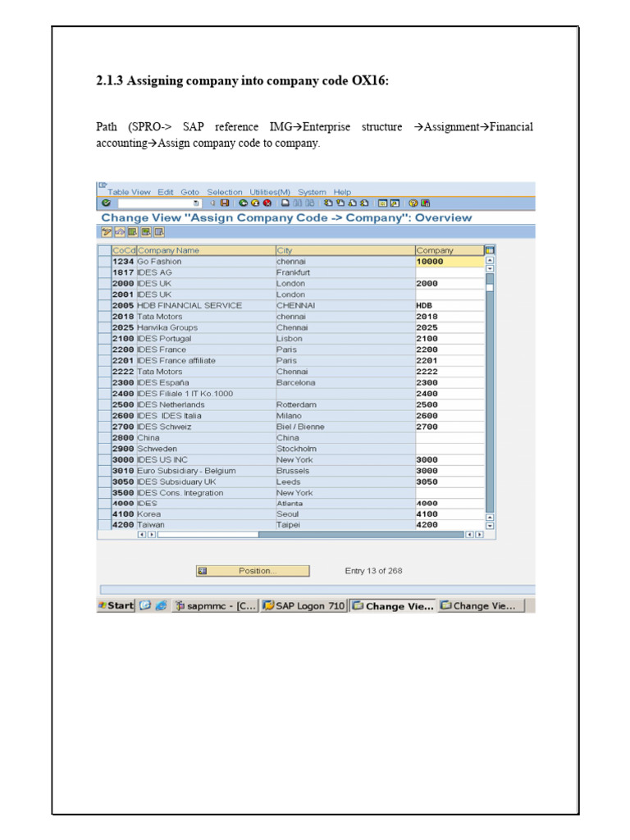The height and width of the screenshot is (840, 630).
Task: Click empty Company field for IDES AG
Action: coord(450,272)
